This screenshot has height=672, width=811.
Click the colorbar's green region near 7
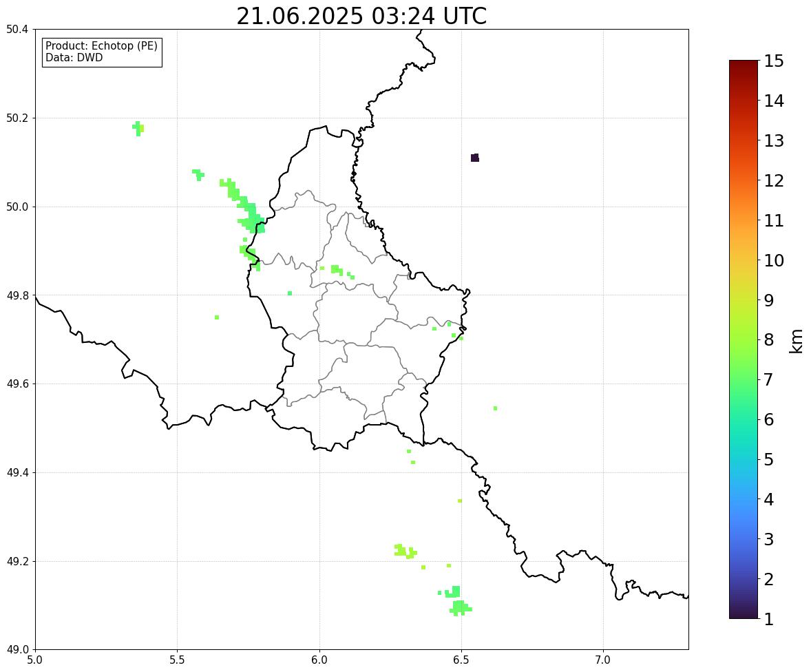tap(744, 379)
